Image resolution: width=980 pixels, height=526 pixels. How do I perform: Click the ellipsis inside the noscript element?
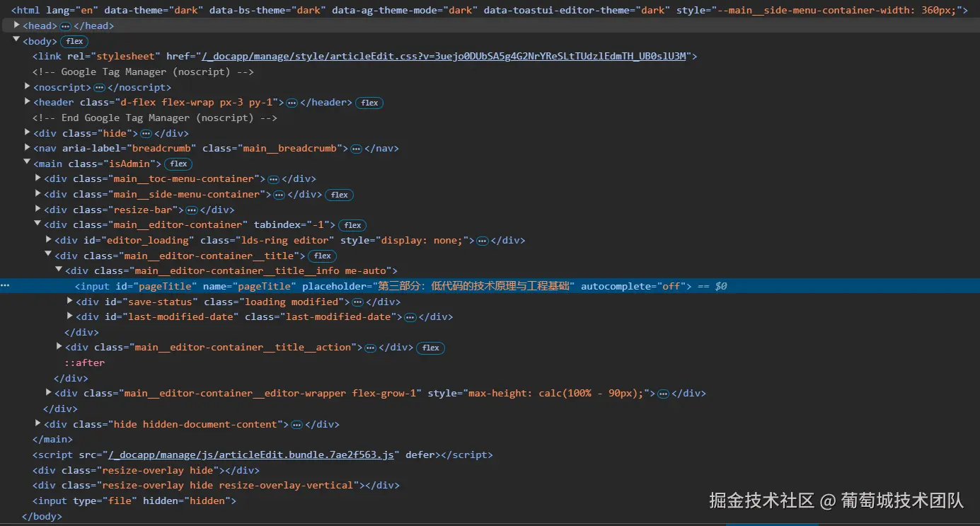99,88
